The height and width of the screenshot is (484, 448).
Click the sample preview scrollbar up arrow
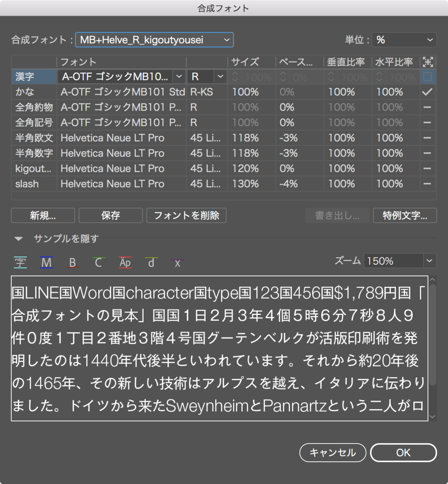click(432, 280)
